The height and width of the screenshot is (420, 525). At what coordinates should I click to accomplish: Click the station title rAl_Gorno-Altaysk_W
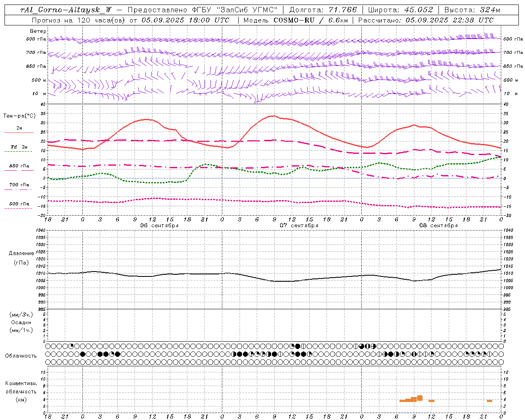(x=66, y=10)
